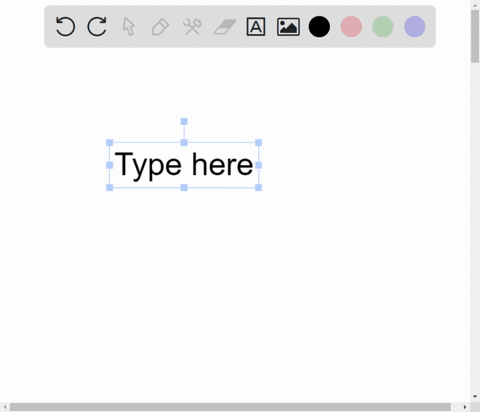Screen dimensions: 480x412
Task: Click the right-middle handle of text box
Action: pos(258,165)
